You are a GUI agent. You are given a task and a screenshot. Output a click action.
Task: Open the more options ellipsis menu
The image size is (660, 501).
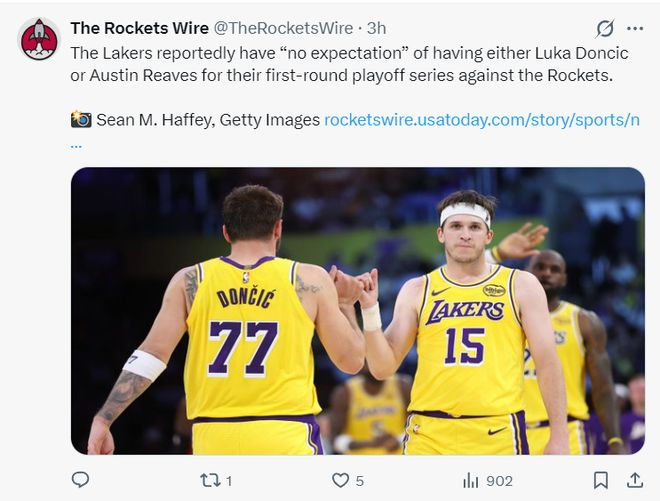point(635,28)
